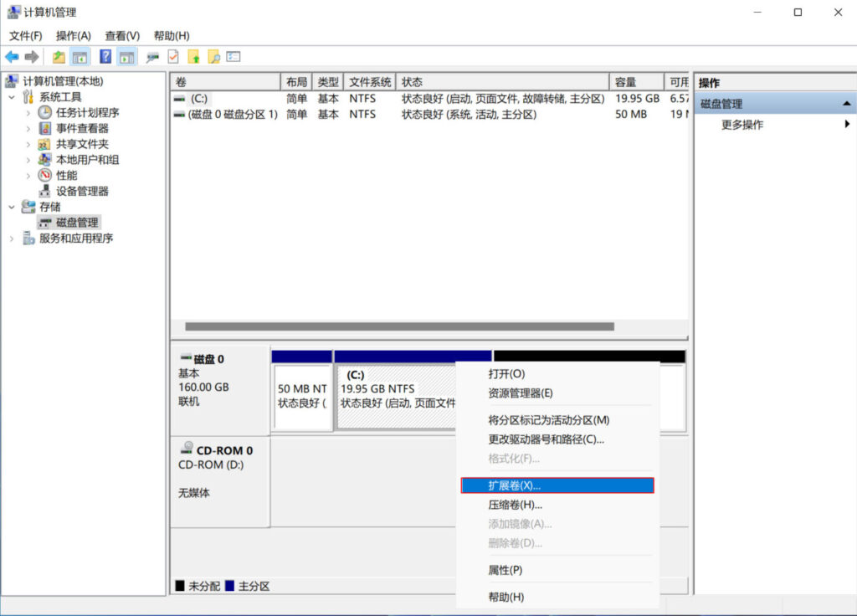This screenshot has height=616, width=857.
Task: Choose 扩展卷(X)... in context menu
Action: tap(557, 485)
